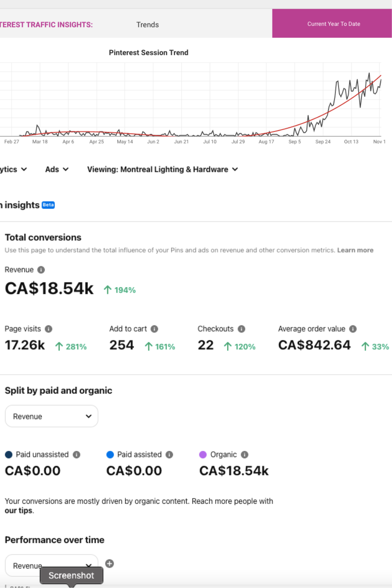Click the Paid unassisted info icon
The width and height of the screenshot is (392, 588).
click(x=77, y=455)
